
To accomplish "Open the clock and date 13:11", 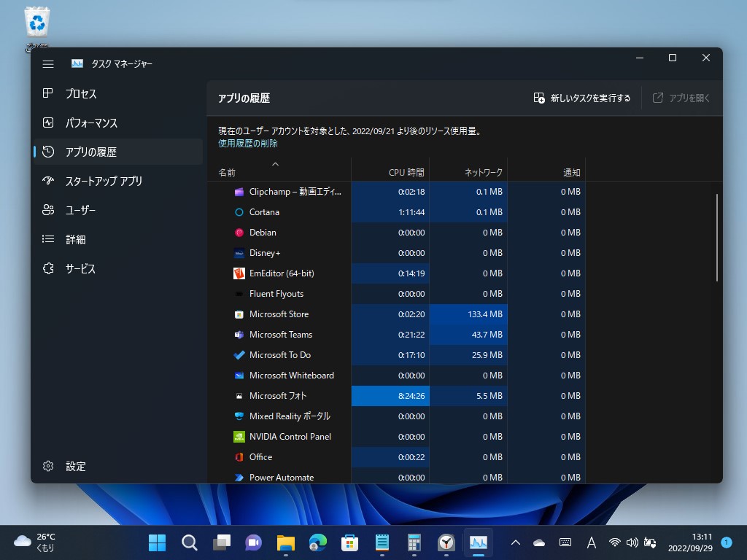I will 690,542.
